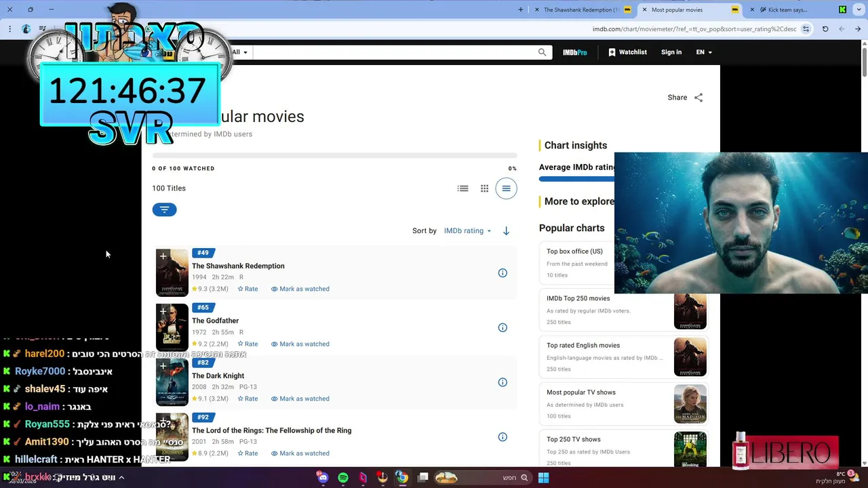
Task: Rate The Godfather
Action: 248,344
